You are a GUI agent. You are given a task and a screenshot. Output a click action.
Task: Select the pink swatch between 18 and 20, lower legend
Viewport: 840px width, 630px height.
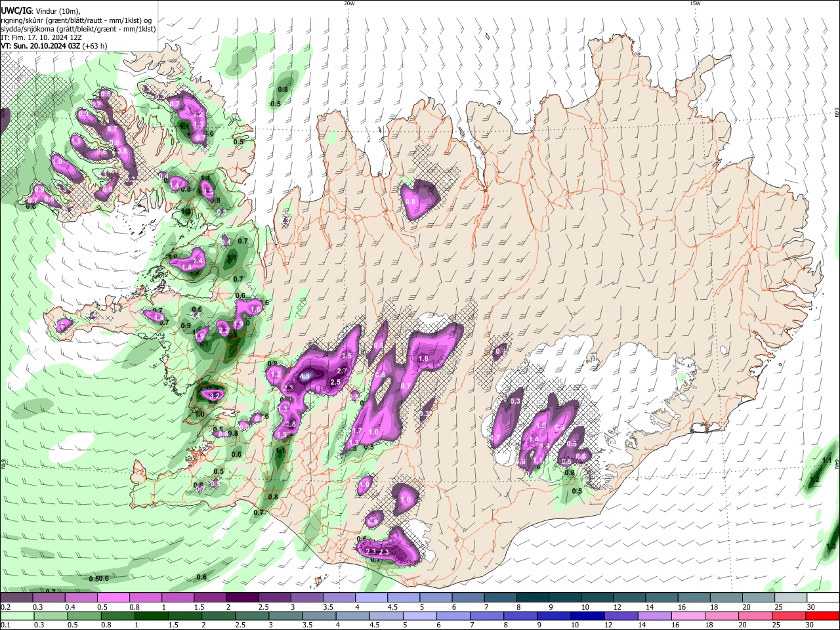point(722,616)
